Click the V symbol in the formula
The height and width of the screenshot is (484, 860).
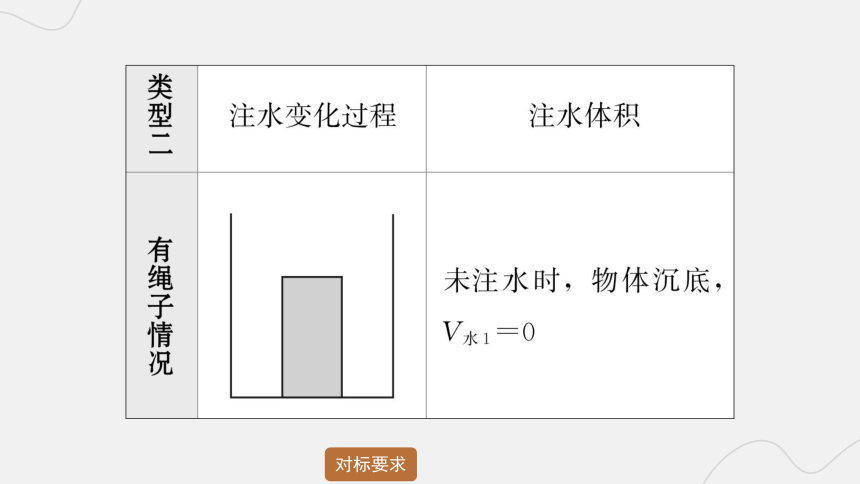tap(452, 331)
